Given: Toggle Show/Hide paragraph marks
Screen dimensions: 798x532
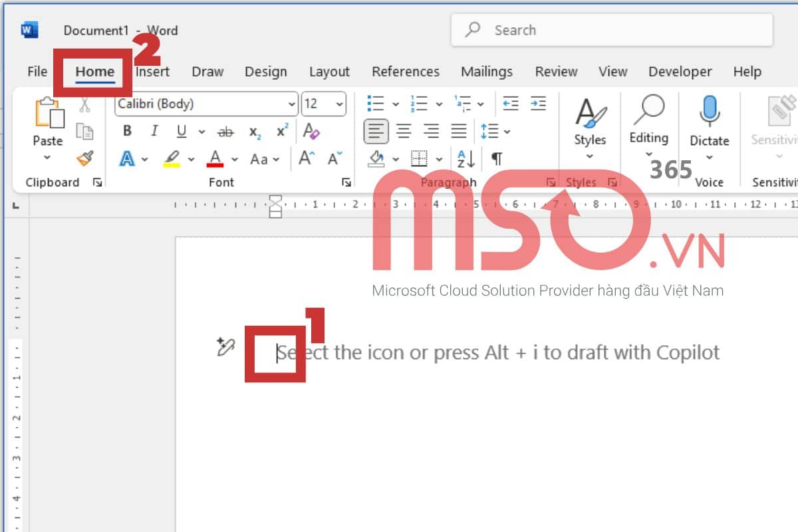Looking at the screenshot, I should (497, 159).
